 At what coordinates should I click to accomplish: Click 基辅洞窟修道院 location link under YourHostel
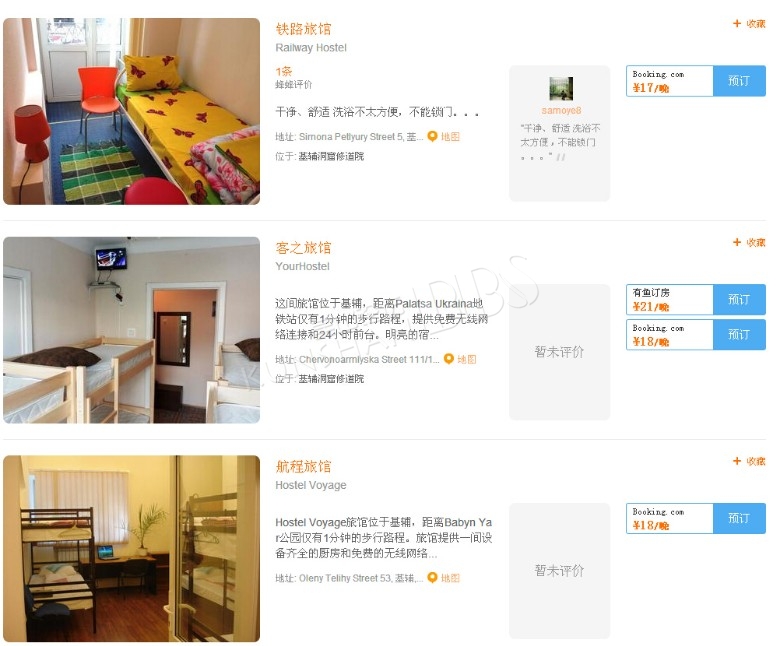coord(331,379)
